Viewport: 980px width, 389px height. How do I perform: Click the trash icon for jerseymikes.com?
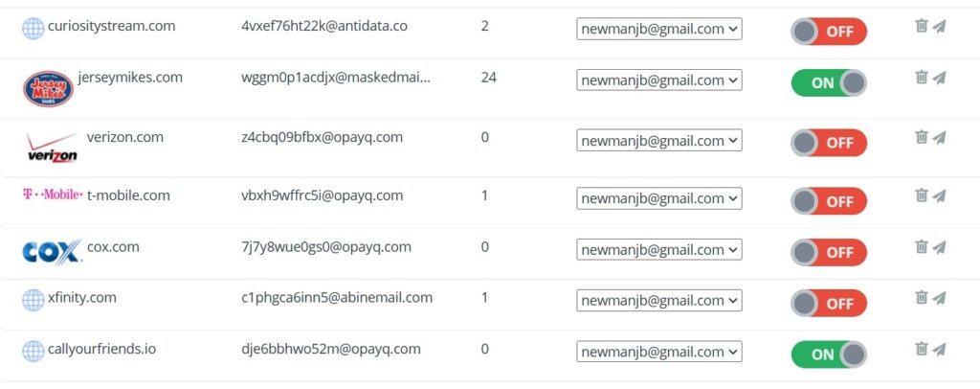click(x=921, y=78)
